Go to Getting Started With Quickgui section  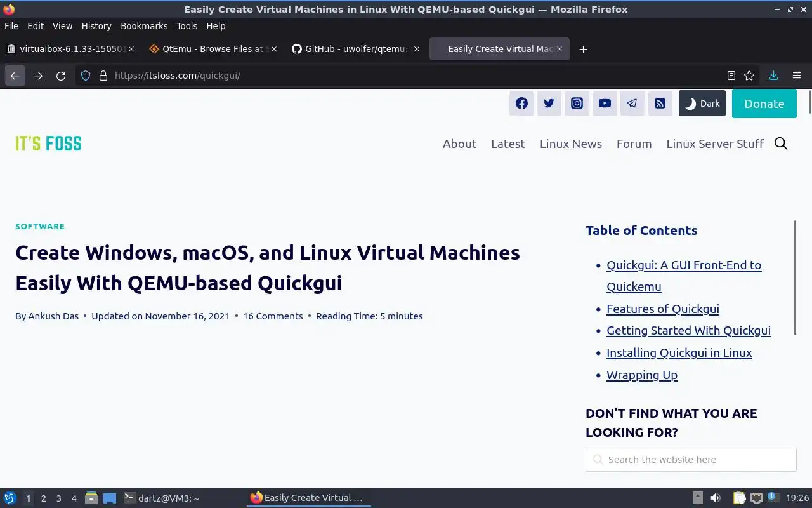coord(688,330)
